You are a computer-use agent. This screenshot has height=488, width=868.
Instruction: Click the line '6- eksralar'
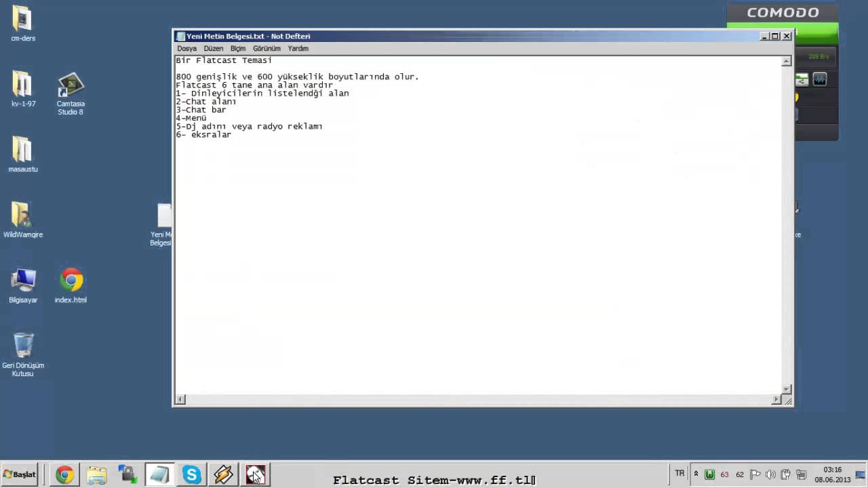click(203, 135)
